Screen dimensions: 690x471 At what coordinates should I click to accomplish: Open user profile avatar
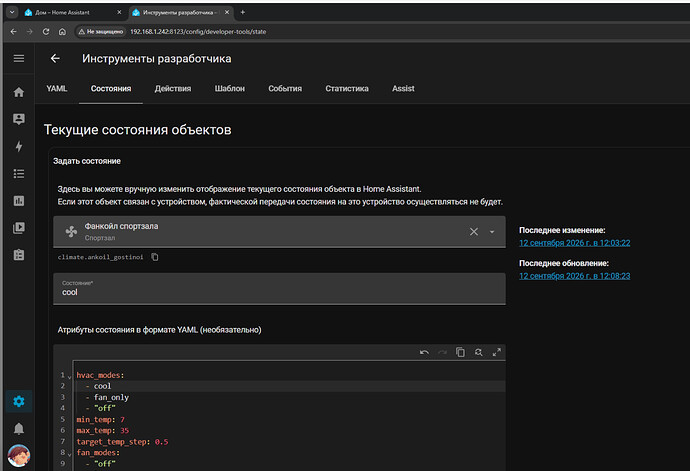click(x=18, y=456)
